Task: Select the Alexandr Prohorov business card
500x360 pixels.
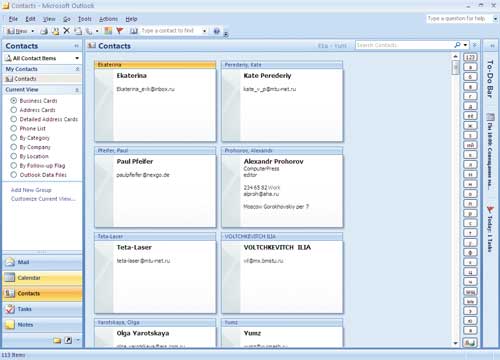Action: click(x=282, y=188)
